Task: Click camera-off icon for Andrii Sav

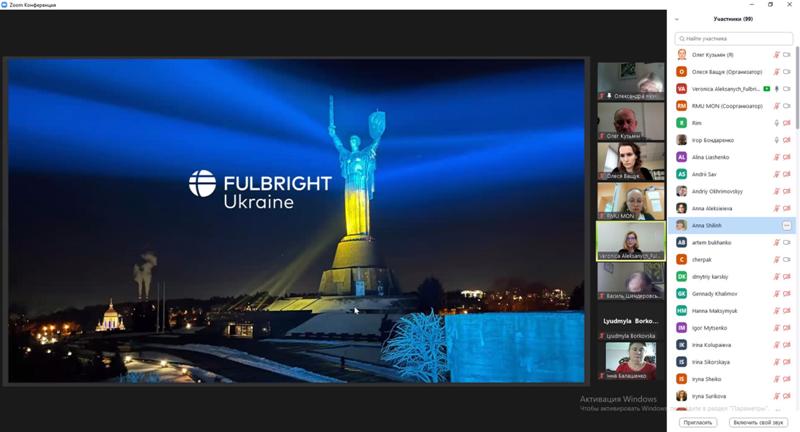Action: click(787, 174)
